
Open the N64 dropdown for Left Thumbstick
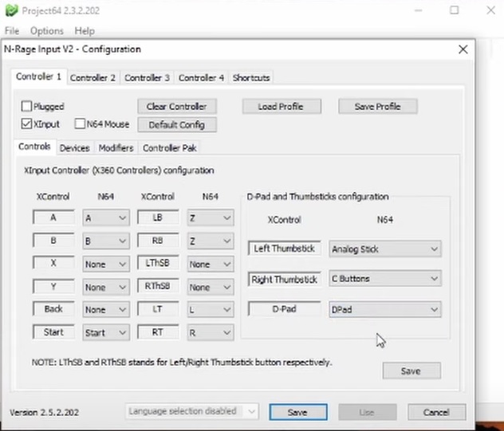384,249
